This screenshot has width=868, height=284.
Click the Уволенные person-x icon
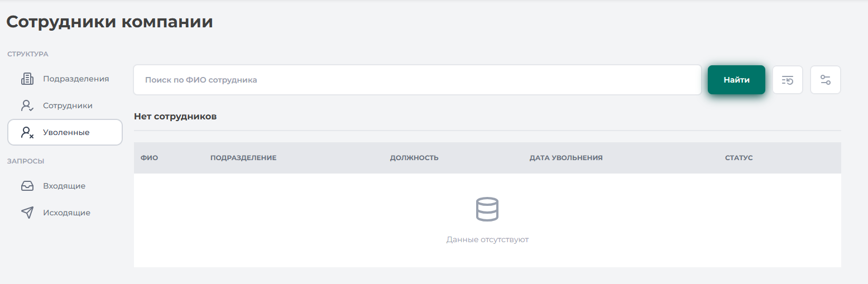(x=27, y=132)
